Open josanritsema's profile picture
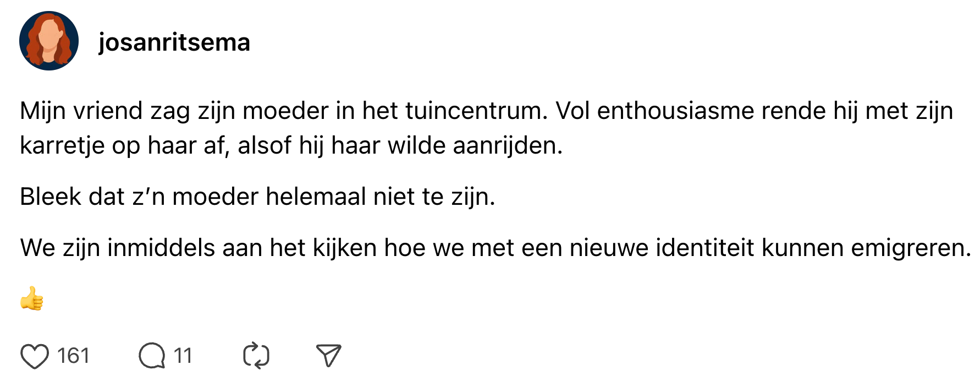 click(49, 41)
